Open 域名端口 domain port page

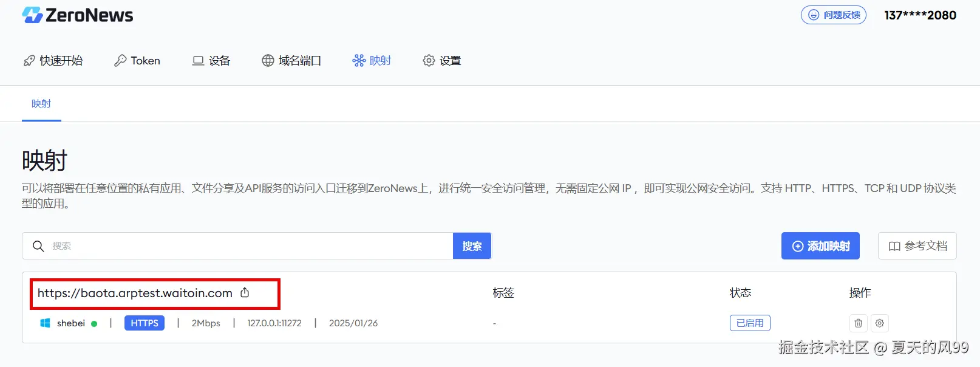click(x=291, y=61)
